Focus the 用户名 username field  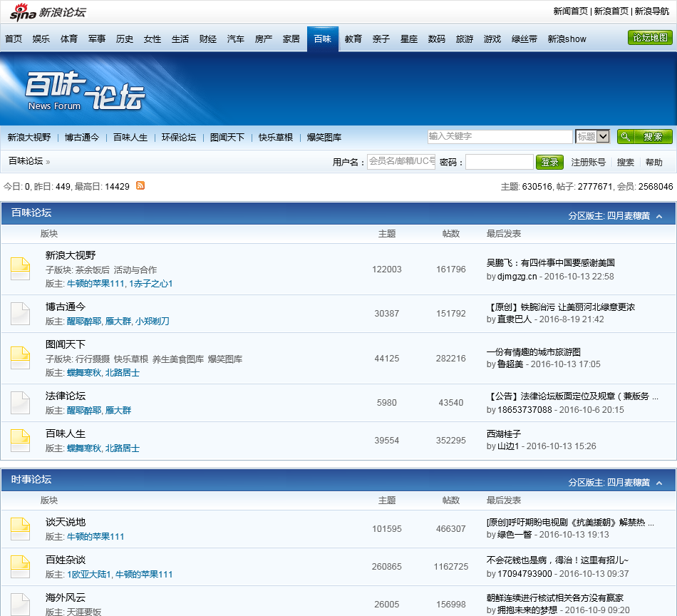401,162
